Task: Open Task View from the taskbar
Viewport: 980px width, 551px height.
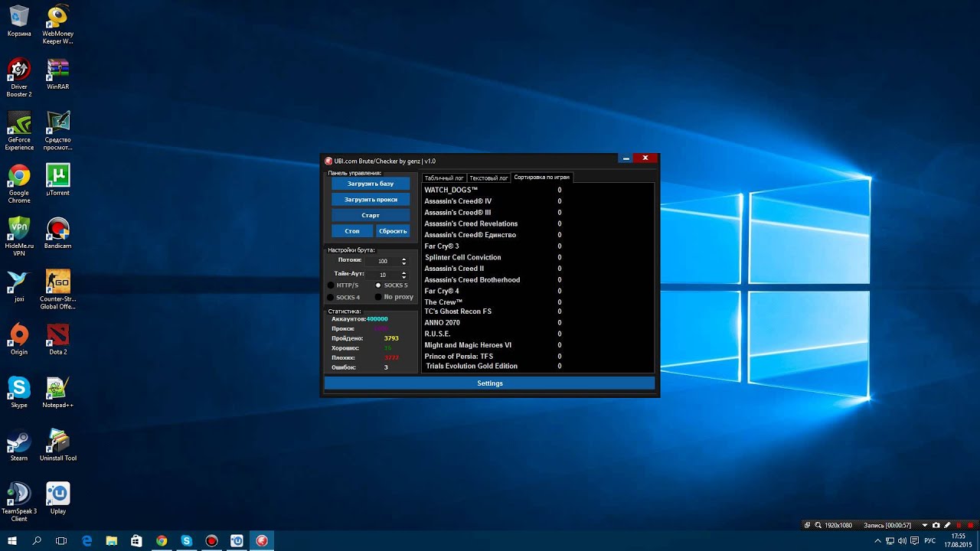Action: point(61,540)
